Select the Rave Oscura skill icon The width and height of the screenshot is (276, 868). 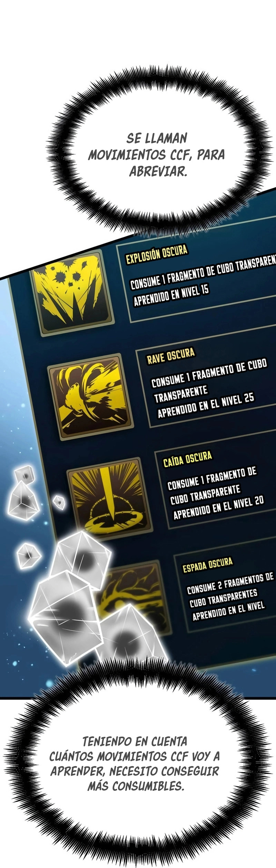coord(90,396)
